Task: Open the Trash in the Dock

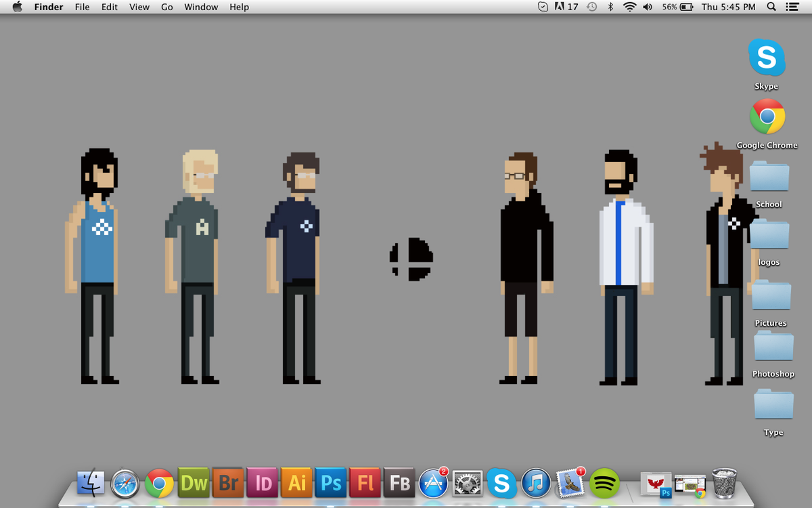Action: tap(725, 484)
